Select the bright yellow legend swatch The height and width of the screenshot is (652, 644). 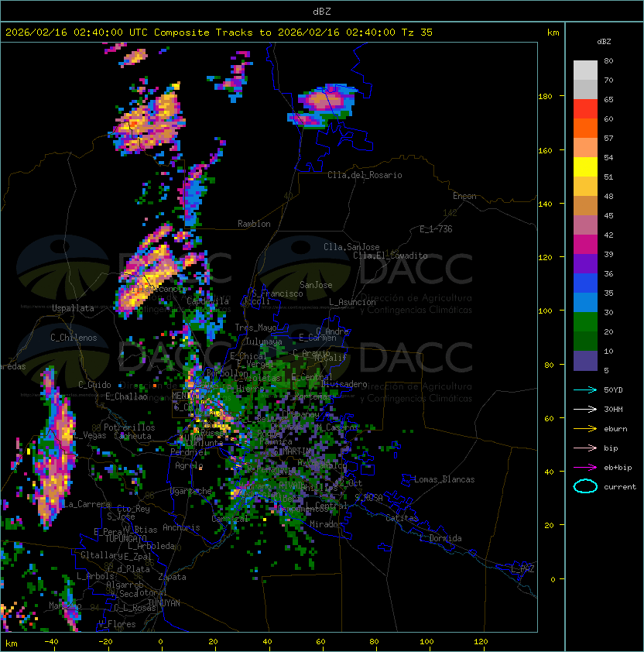click(x=585, y=167)
